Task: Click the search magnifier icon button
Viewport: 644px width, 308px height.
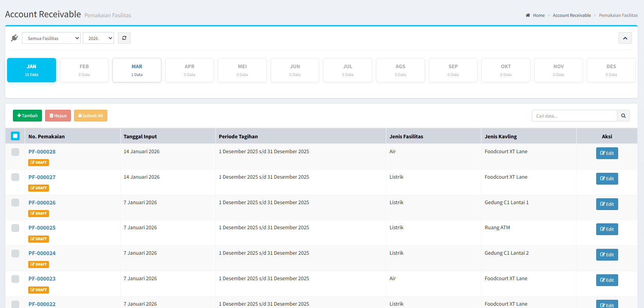Action: pos(623,116)
